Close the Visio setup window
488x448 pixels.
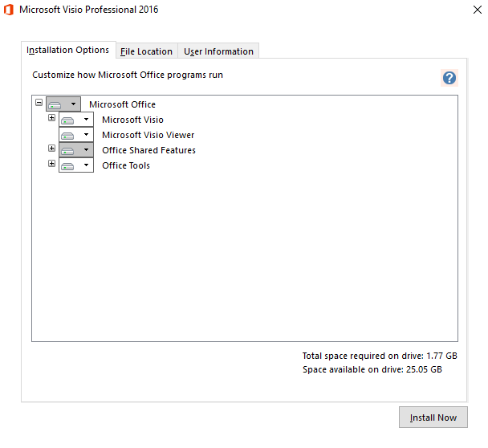pyautogui.click(x=478, y=10)
